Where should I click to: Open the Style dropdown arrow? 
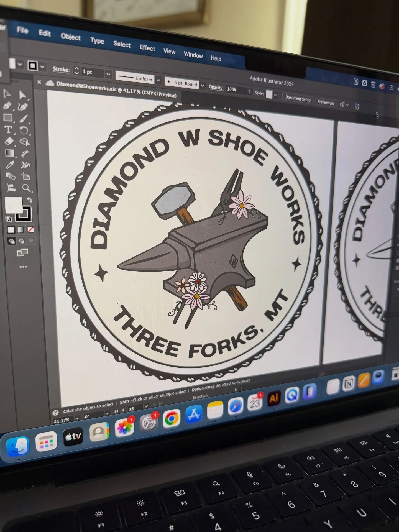coord(275,95)
